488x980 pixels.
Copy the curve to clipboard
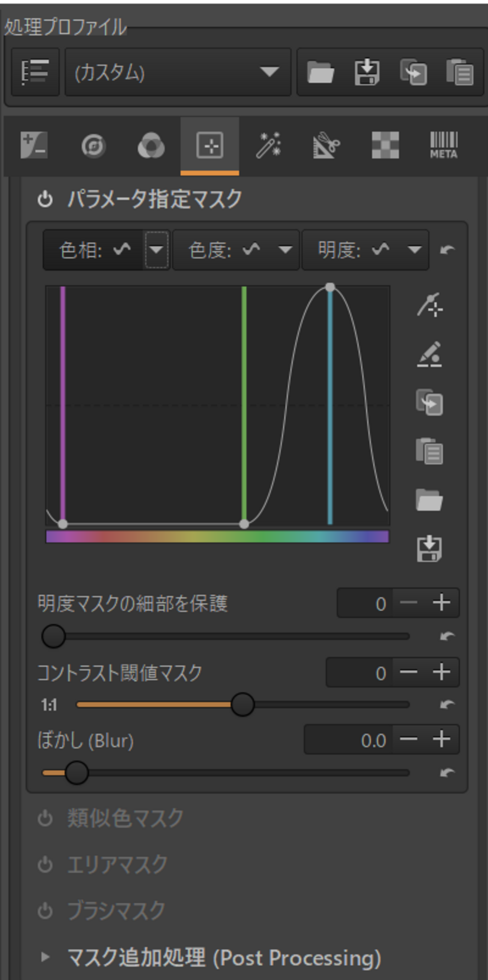(429, 402)
